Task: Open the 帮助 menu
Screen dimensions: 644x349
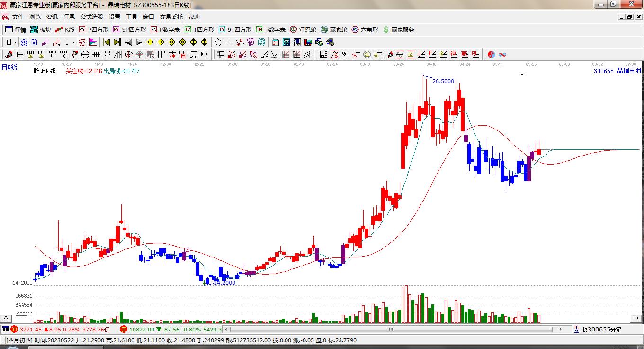Action: [x=194, y=17]
